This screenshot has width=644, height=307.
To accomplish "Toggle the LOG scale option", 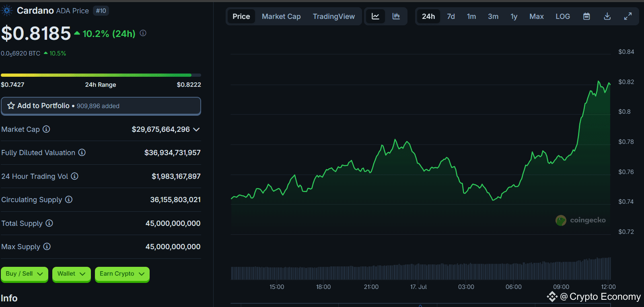I will tap(563, 16).
